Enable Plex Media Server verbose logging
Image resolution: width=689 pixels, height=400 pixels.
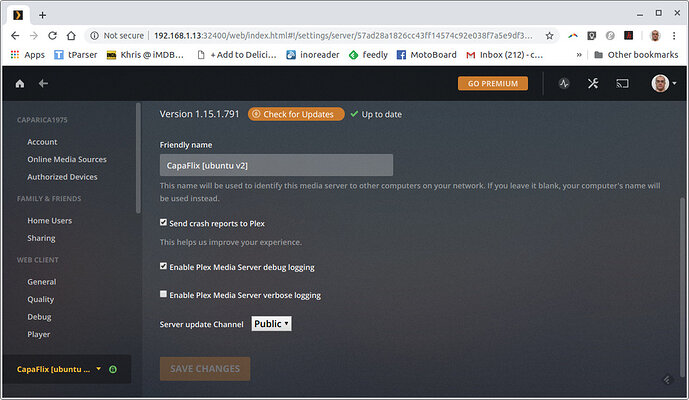(x=163, y=294)
